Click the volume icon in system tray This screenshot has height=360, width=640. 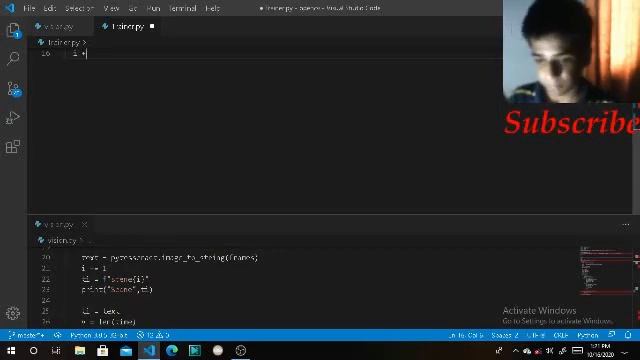pyautogui.click(x=550, y=351)
